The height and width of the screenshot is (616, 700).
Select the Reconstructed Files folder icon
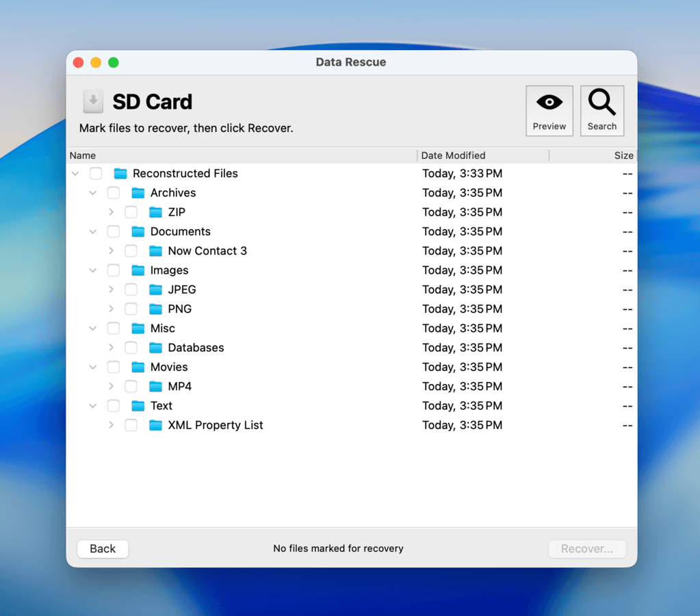120,173
